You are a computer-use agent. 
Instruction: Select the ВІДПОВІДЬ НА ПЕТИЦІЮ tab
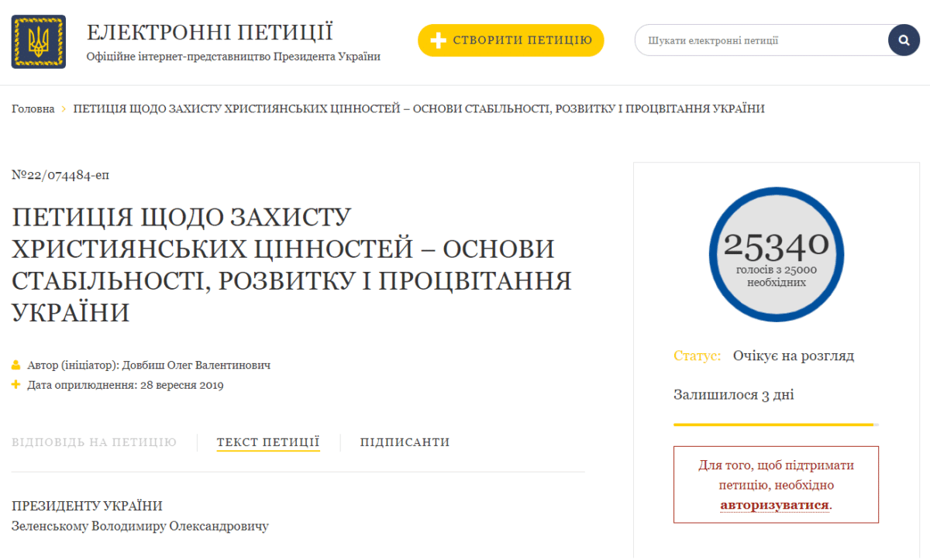click(x=94, y=441)
